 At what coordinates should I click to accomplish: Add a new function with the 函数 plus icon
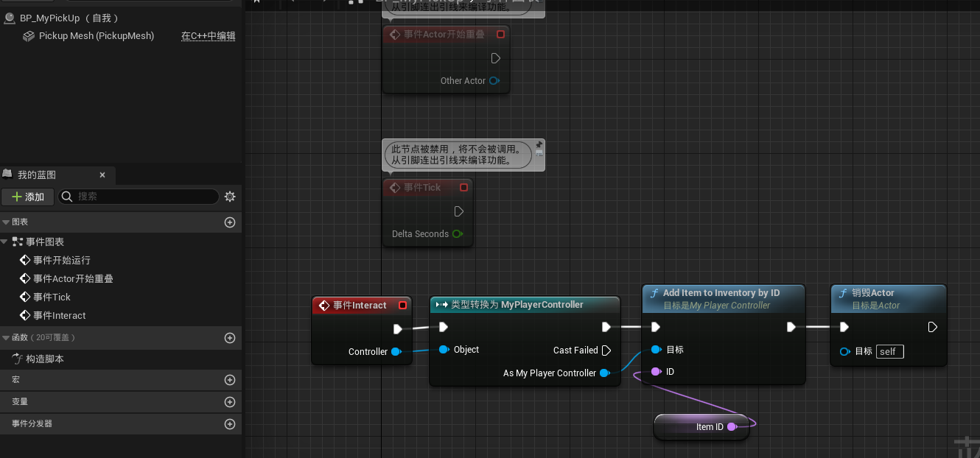coord(229,339)
